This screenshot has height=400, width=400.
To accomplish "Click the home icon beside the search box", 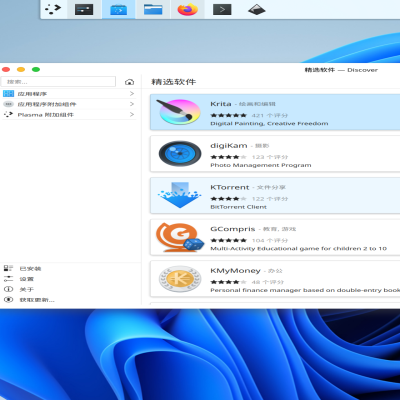I will (129, 82).
